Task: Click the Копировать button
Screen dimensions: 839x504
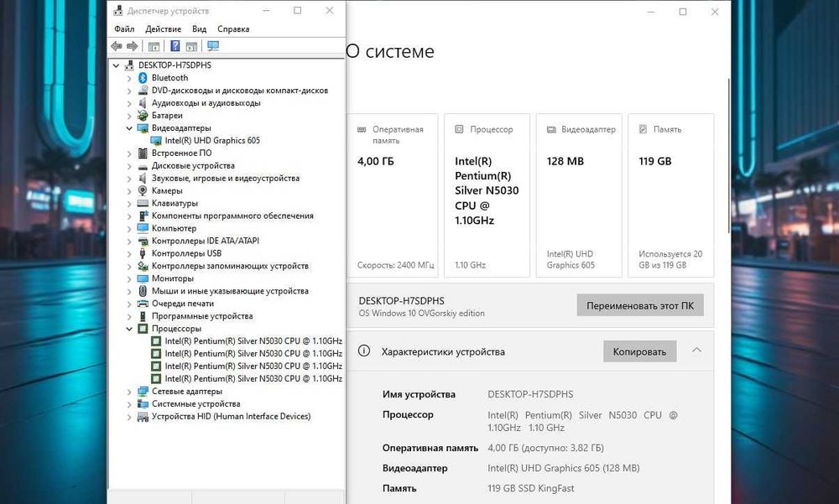Action: click(639, 351)
